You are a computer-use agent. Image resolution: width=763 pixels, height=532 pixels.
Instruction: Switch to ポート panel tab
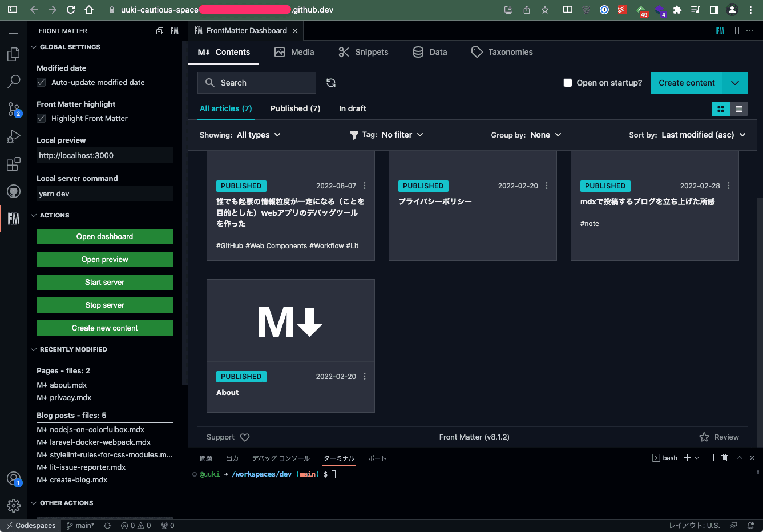(377, 458)
